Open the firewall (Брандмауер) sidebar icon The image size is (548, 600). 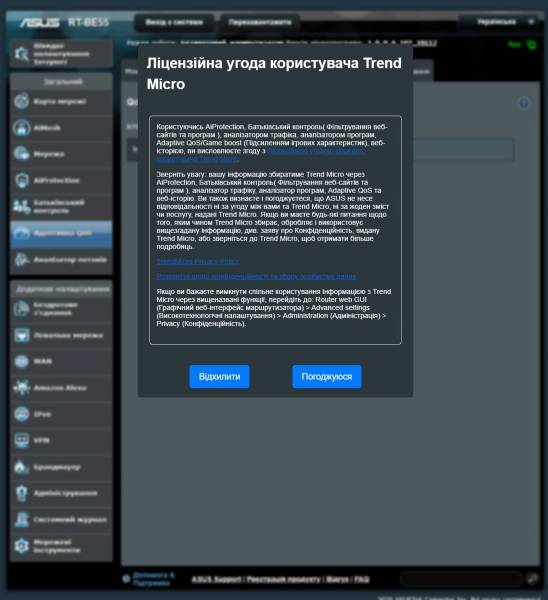tap(22, 467)
